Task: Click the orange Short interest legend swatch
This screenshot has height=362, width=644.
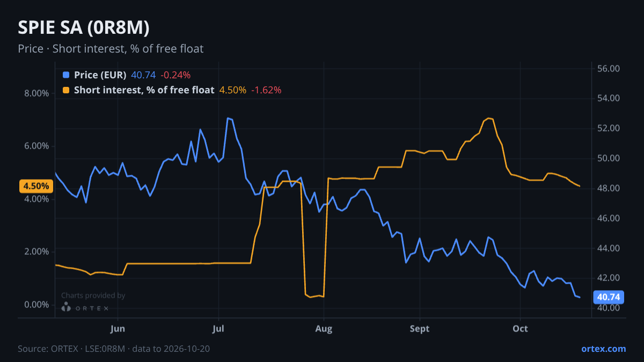Action: click(x=66, y=90)
